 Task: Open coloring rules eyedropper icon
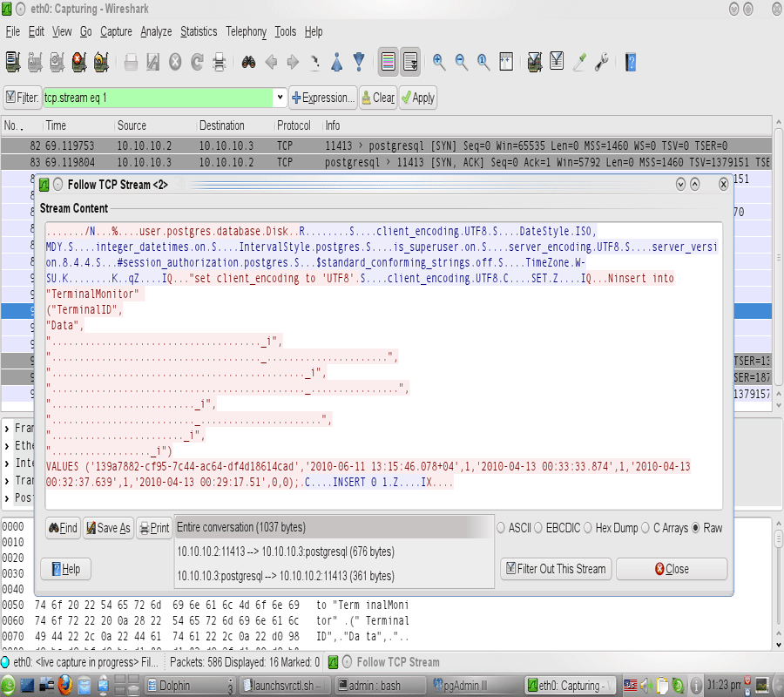[x=579, y=62]
